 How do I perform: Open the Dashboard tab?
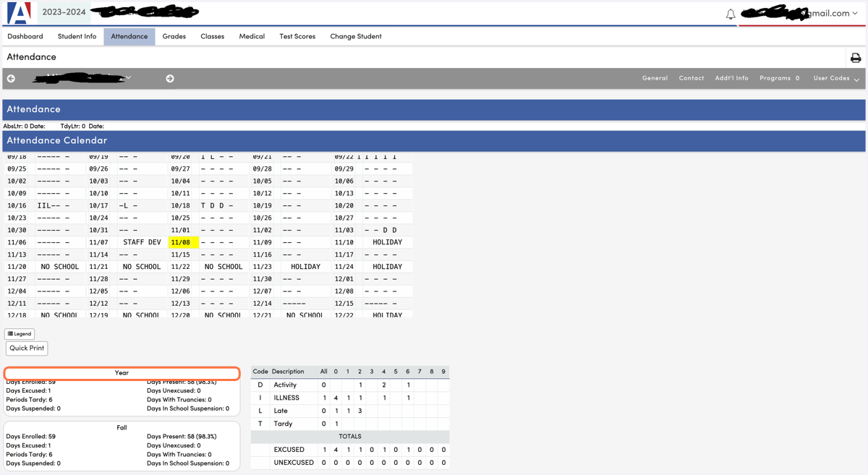click(25, 36)
